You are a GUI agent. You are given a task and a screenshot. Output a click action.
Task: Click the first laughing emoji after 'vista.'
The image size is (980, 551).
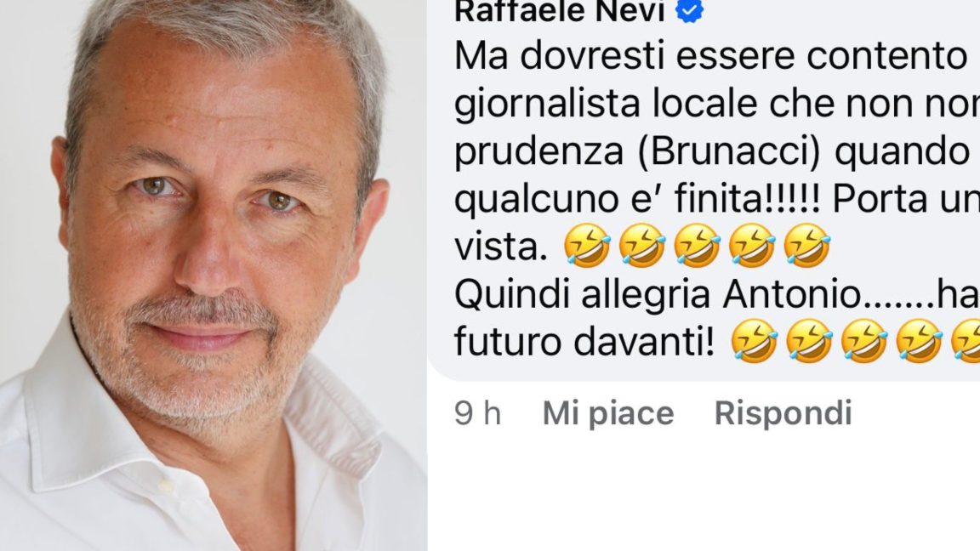click(x=586, y=246)
